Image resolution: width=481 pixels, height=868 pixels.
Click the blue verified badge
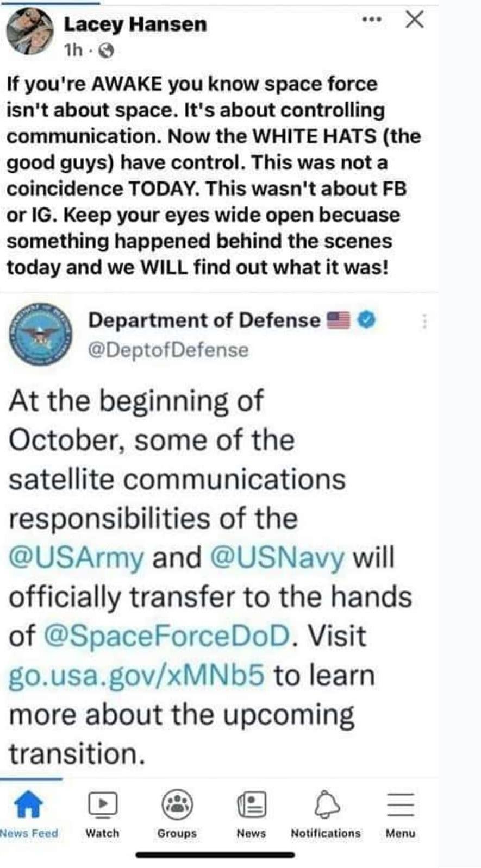(x=367, y=320)
